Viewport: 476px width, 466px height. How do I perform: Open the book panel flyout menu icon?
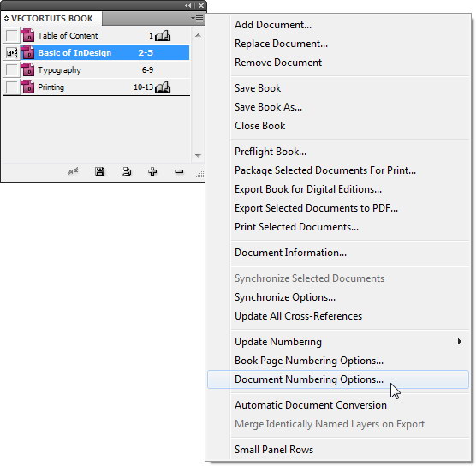[197, 19]
